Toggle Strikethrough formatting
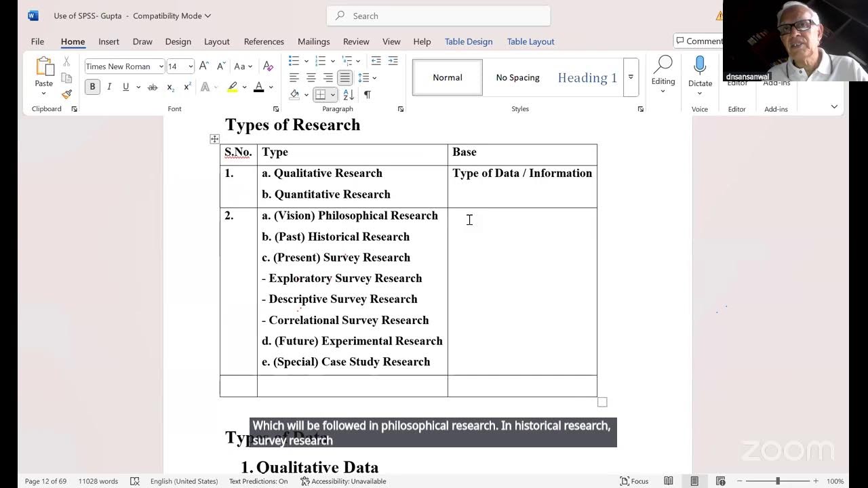This screenshot has height=488, width=868. 153,87
